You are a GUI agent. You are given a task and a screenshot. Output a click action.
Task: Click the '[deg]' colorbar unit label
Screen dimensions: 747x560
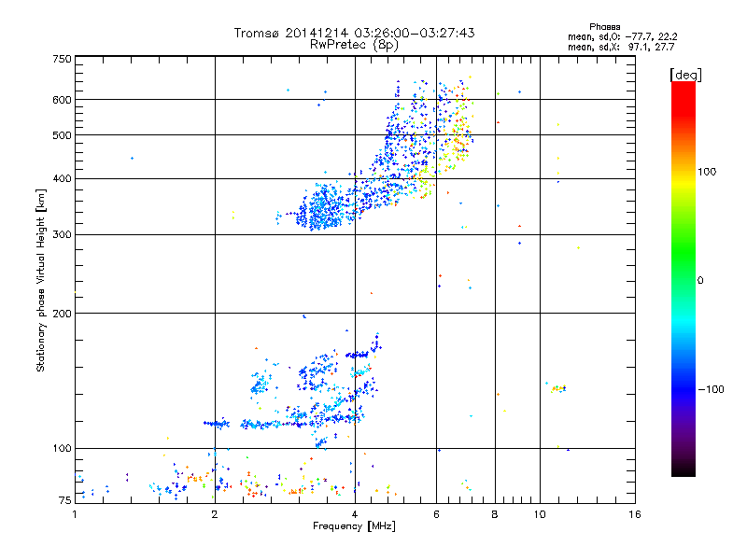[685, 75]
